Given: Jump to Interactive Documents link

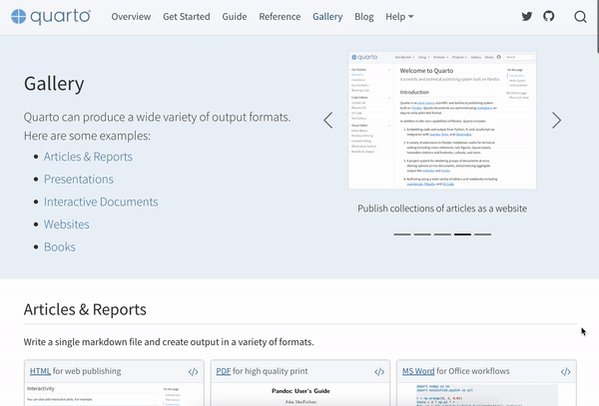Looking at the screenshot, I should point(101,202).
